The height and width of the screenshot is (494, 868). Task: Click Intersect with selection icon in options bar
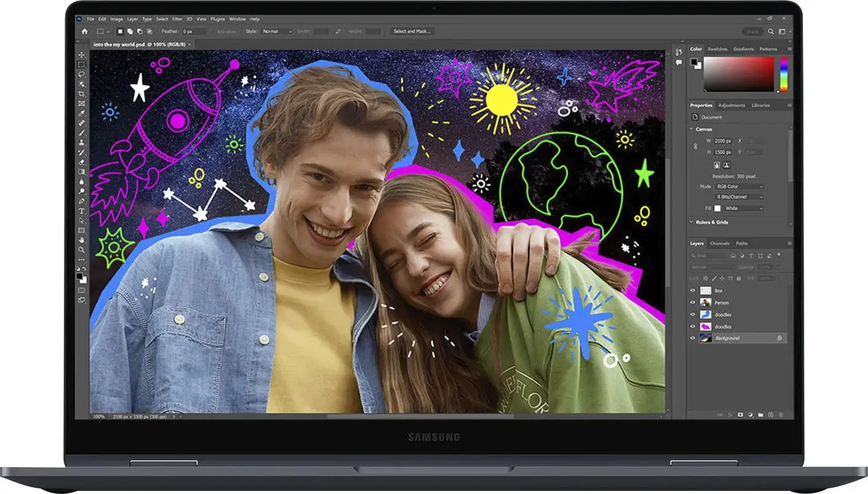[x=149, y=31]
